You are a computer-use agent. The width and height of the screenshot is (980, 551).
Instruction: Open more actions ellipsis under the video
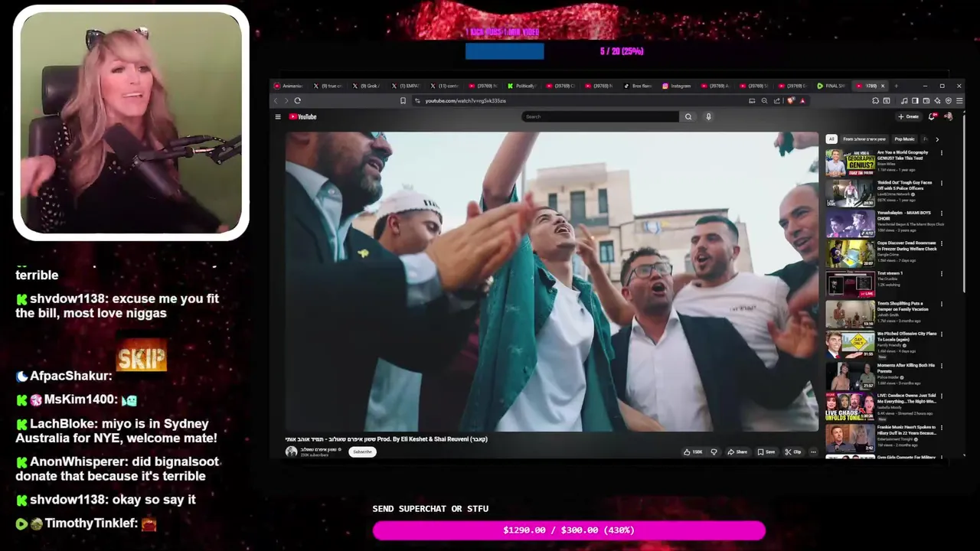click(813, 452)
